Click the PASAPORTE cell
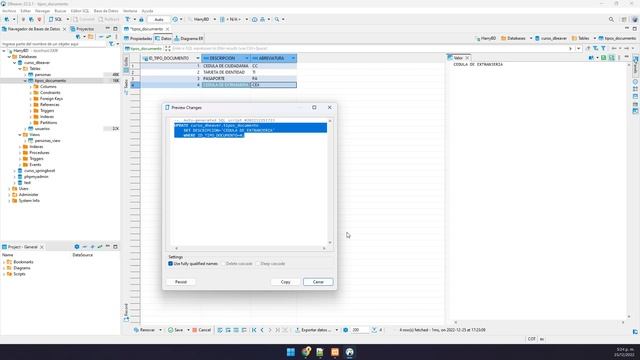Screen dimensions: 640x360 tap(226, 78)
